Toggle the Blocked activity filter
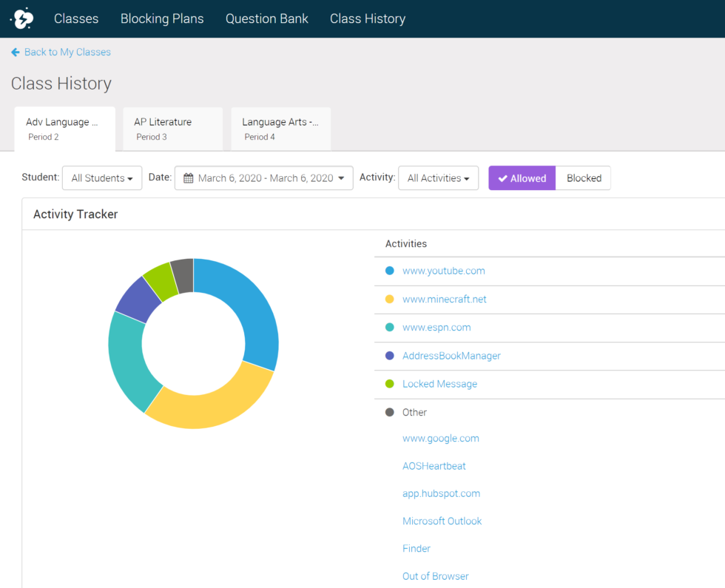 pyautogui.click(x=584, y=178)
